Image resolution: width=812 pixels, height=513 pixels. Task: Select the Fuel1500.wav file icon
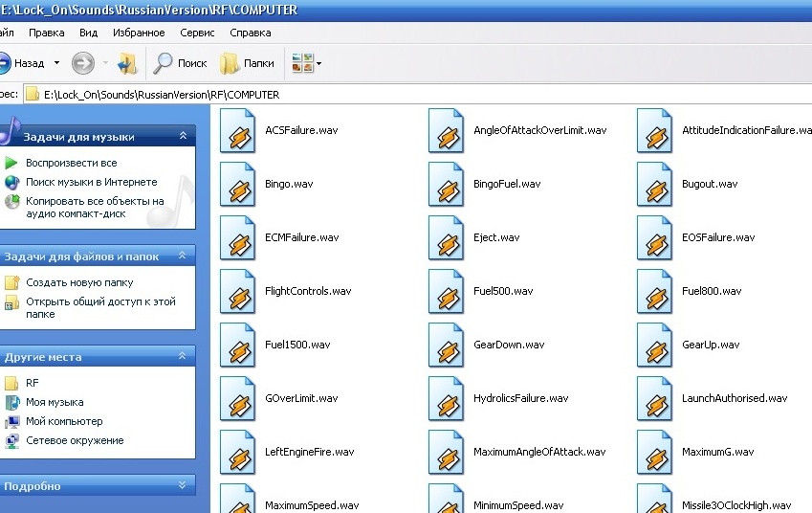pos(238,346)
